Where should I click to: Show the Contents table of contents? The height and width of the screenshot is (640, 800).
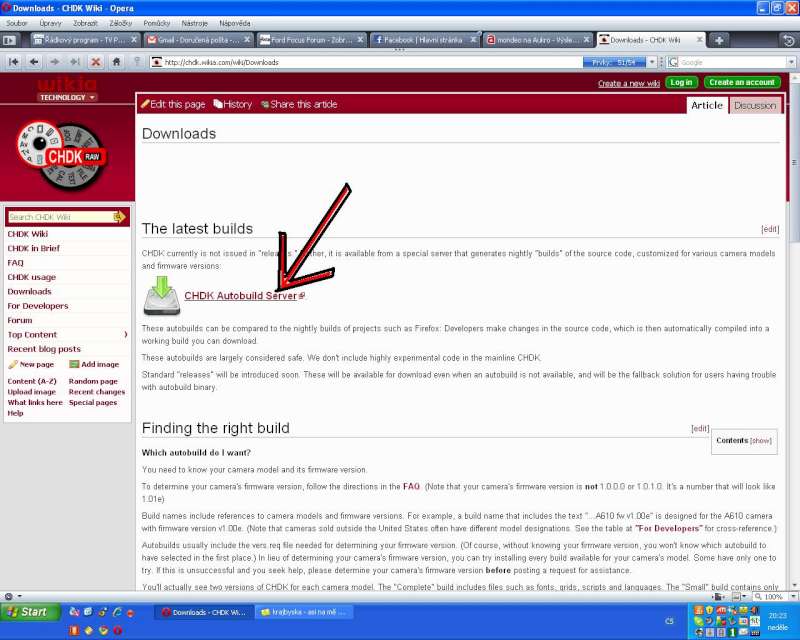click(x=761, y=440)
